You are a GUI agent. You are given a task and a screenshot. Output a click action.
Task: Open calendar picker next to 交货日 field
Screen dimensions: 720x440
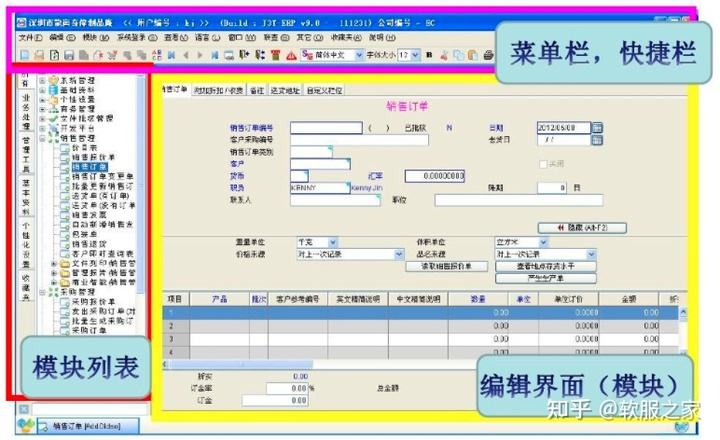pyautogui.click(x=597, y=140)
